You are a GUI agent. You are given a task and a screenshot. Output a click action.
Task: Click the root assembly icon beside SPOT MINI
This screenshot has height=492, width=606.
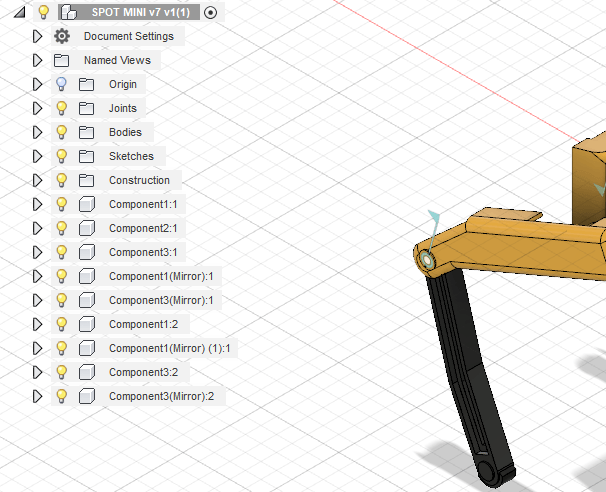(69, 12)
